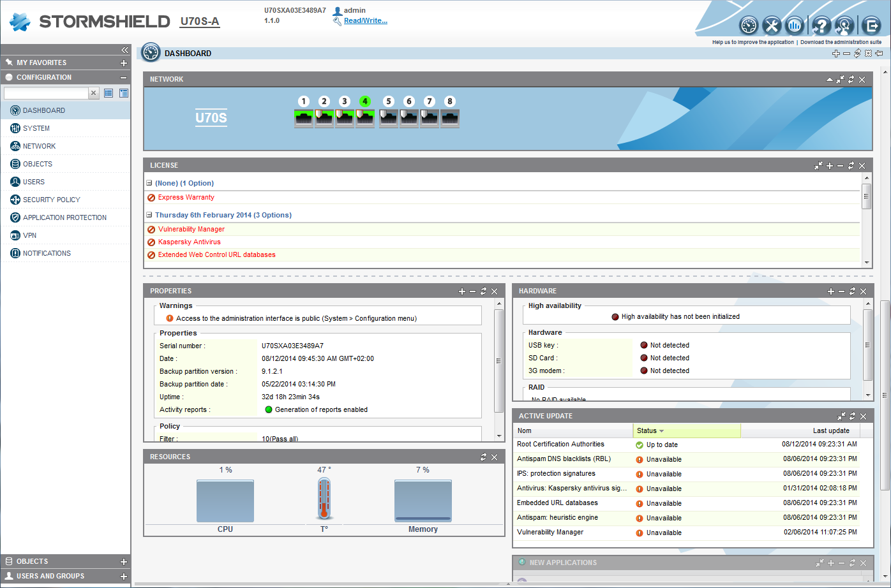This screenshot has width=891, height=588.
Task: Click the Express Warranty license entry
Action: click(186, 198)
